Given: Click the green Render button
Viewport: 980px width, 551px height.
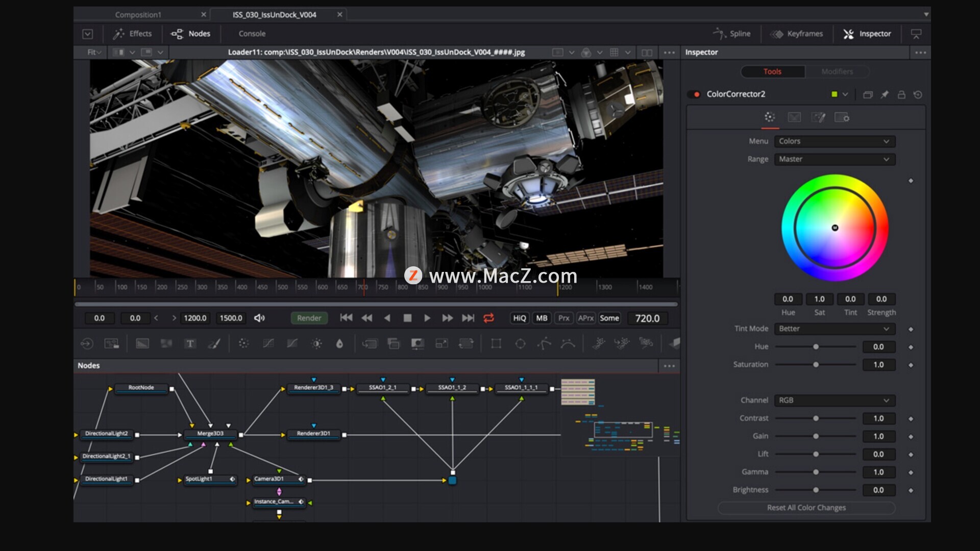Looking at the screenshot, I should (x=309, y=318).
